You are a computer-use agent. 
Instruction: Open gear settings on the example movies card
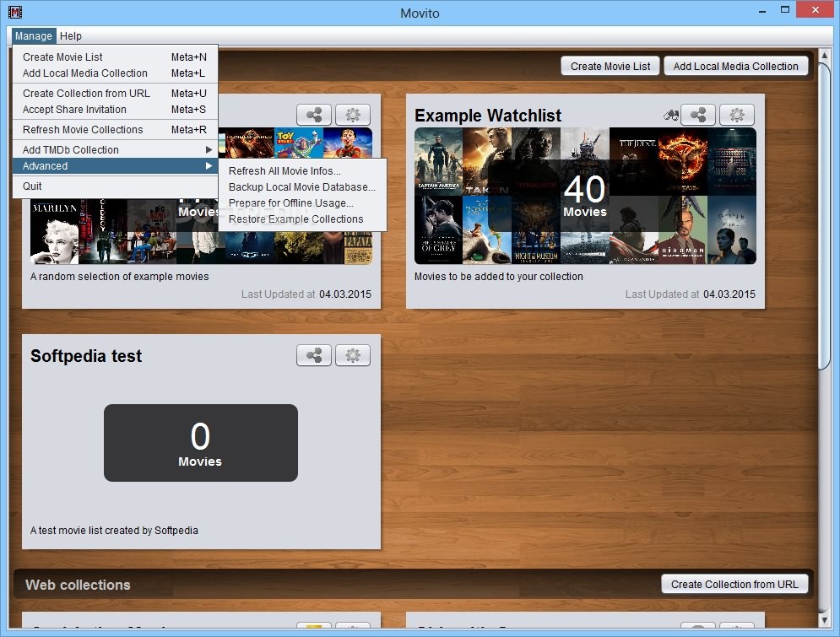[x=353, y=115]
